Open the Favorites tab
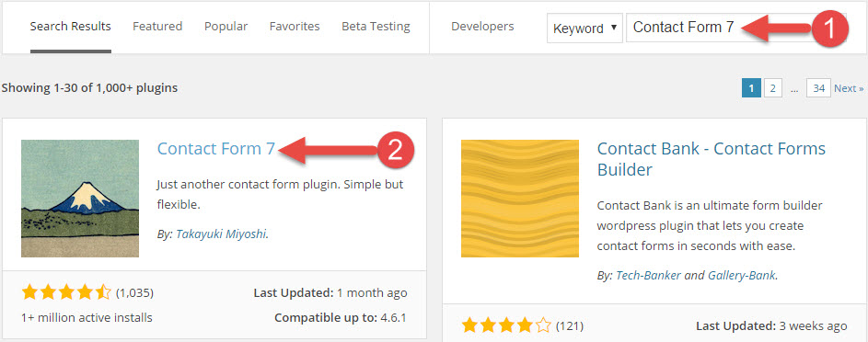 pyautogui.click(x=295, y=26)
